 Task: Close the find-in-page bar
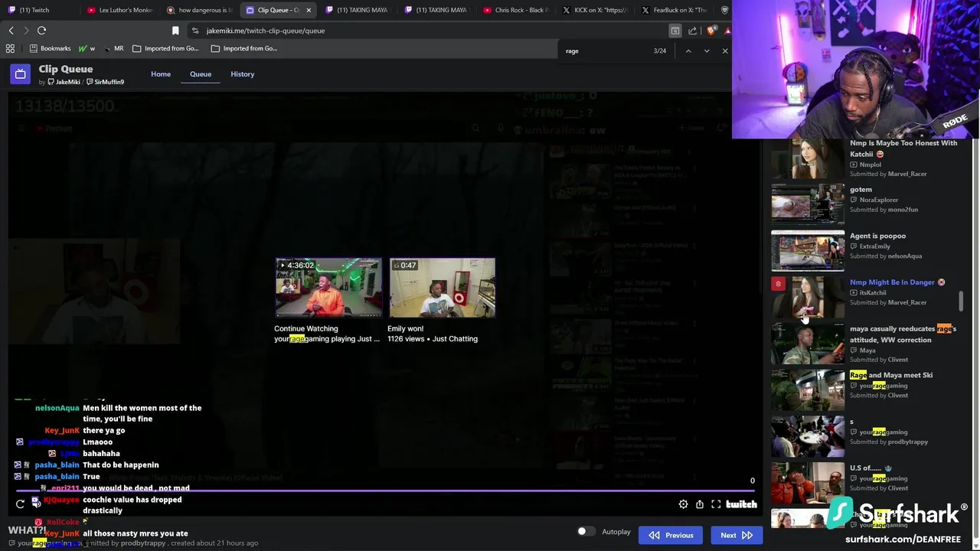[725, 51]
